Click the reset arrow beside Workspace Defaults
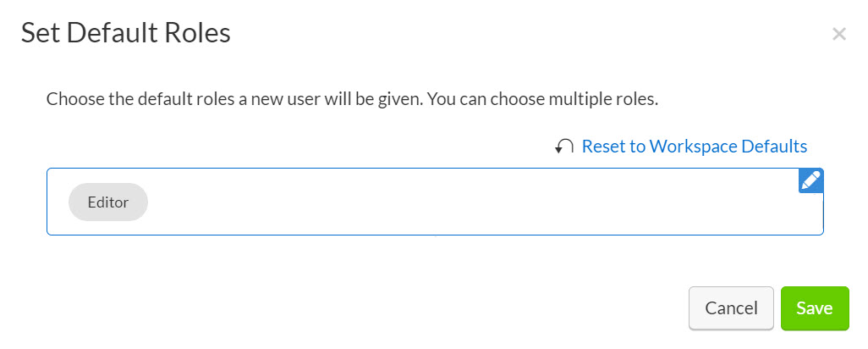Viewport: 868px width, 349px height. (564, 147)
